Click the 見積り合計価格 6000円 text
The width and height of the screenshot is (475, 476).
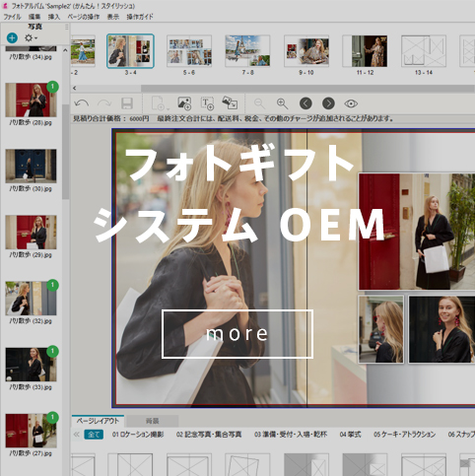pyautogui.click(x=111, y=118)
